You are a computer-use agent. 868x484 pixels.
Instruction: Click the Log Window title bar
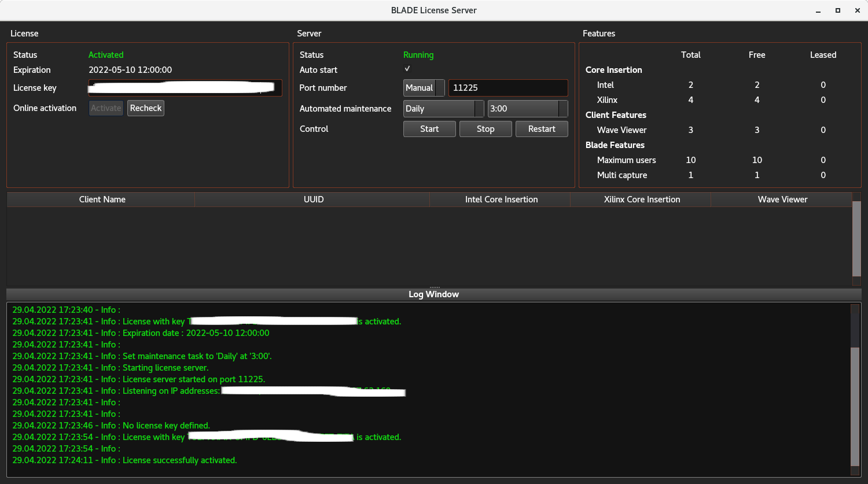[x=434, y=294]
